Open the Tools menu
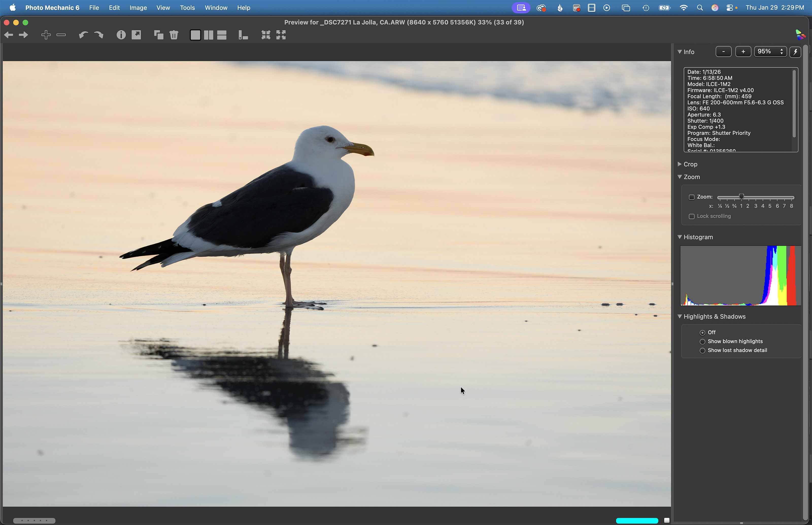 (187, 8)
